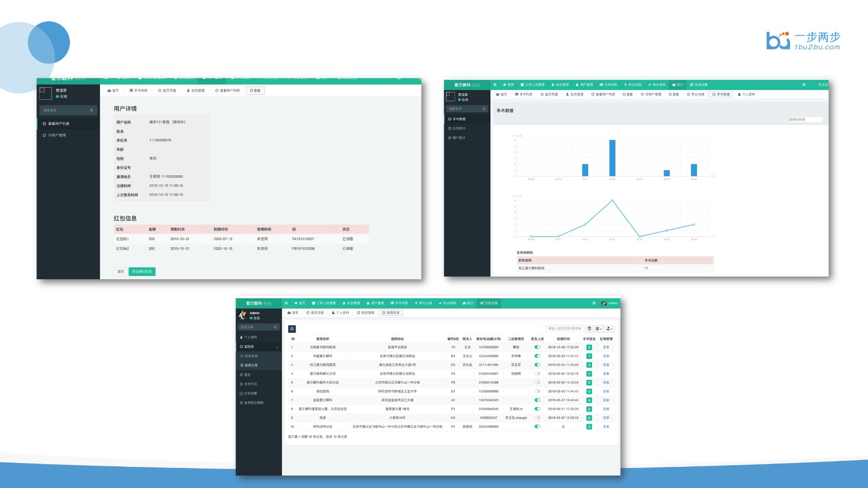This screenshot has height=488, width=868.
Task: Switch to 查看用户列表 tab in user details window
Action: click(227, 91)
